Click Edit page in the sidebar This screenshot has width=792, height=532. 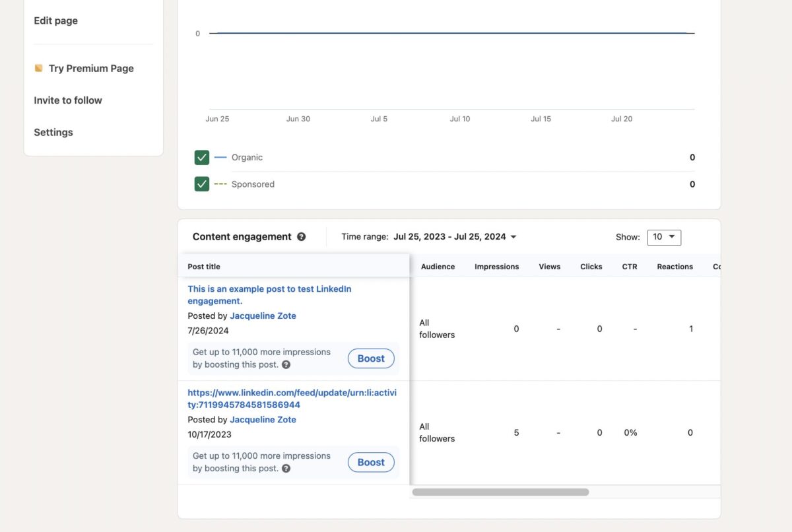(55, 20)
